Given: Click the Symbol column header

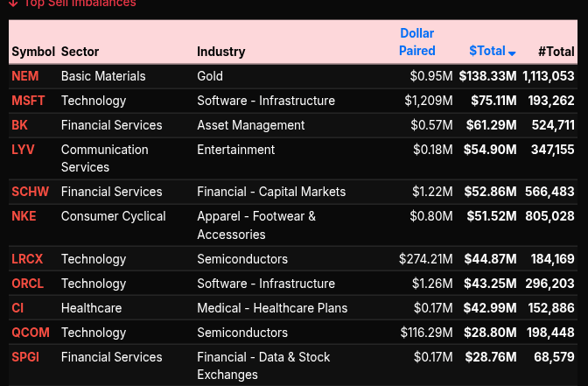Looking at the screenshot, I should pyautogui.click(x=33, y=52).
